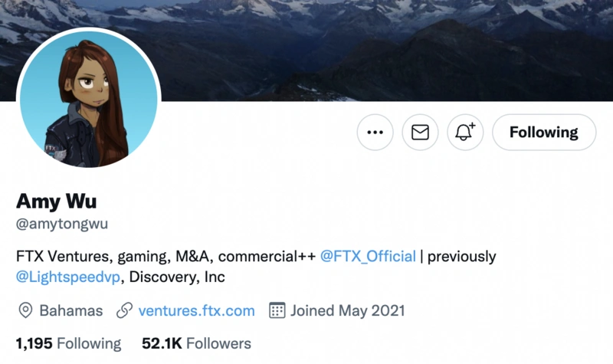Click the Discovery, Inc bio text
Screen dimensions: 613x364
pos(177,277)
